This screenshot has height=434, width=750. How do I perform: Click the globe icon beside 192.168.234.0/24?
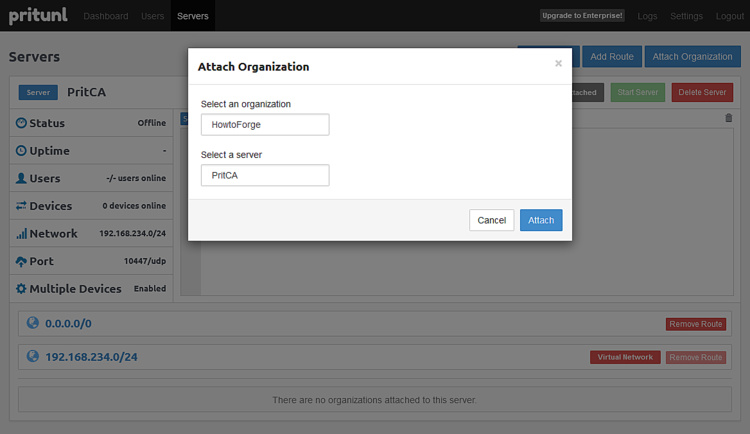click(33, 356)
